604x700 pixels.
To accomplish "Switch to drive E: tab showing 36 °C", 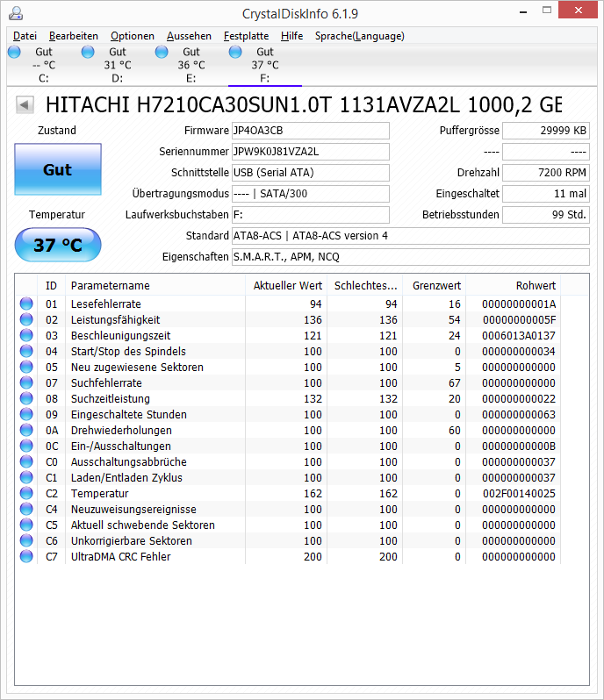I will (191, 65).
